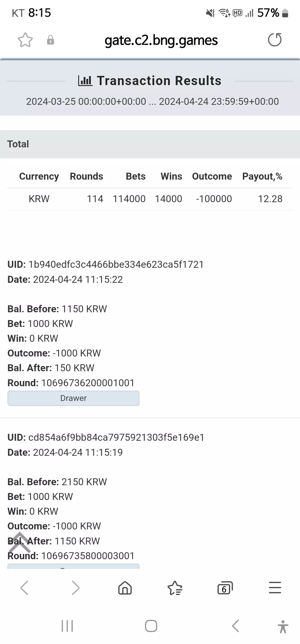300x644 pixels.
Task: Tap the Android recent apps button
Action: click(67, 626)
